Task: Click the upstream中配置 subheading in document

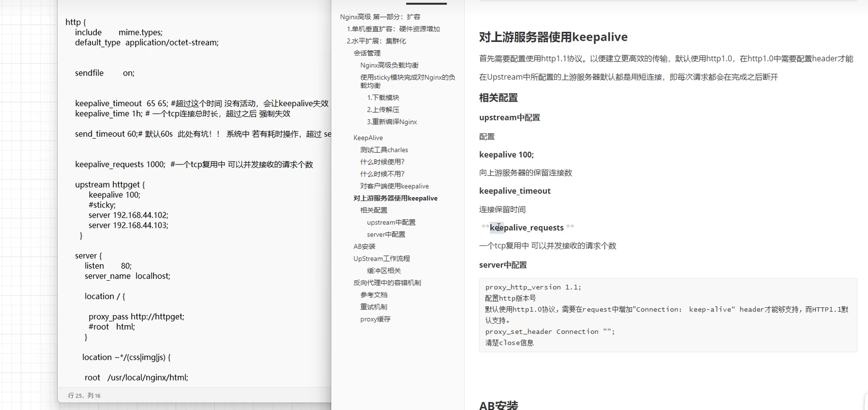Action: (510, 117)
